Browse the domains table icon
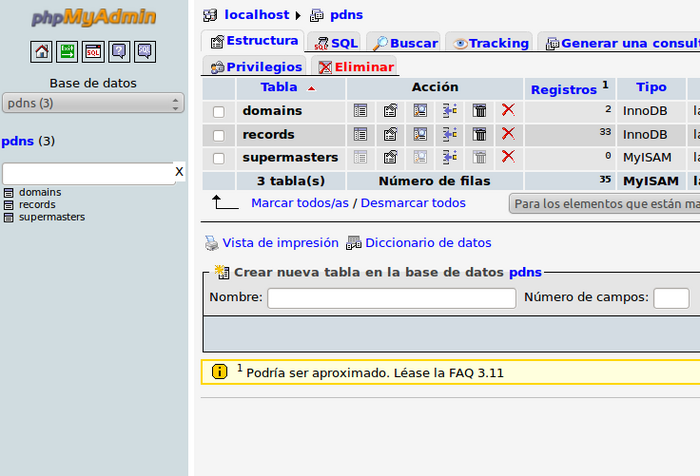The width and height of the screenshot is (700, 476). pyautogui.click(x=360, y=110)
